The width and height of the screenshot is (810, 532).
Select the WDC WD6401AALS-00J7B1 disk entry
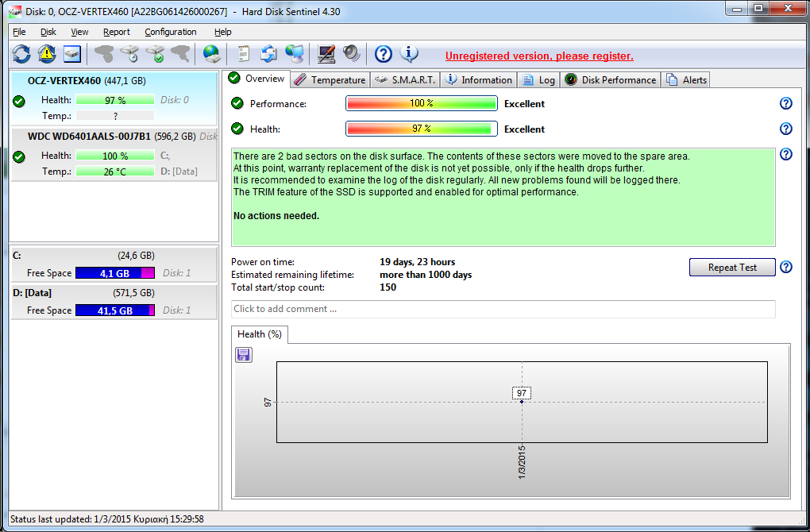click(114, 154)
